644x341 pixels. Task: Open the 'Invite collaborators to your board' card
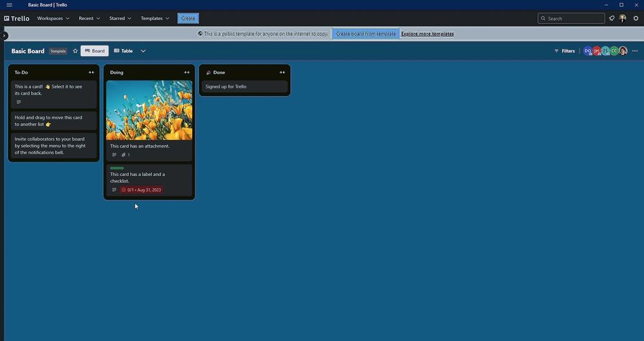coord(54,146)
